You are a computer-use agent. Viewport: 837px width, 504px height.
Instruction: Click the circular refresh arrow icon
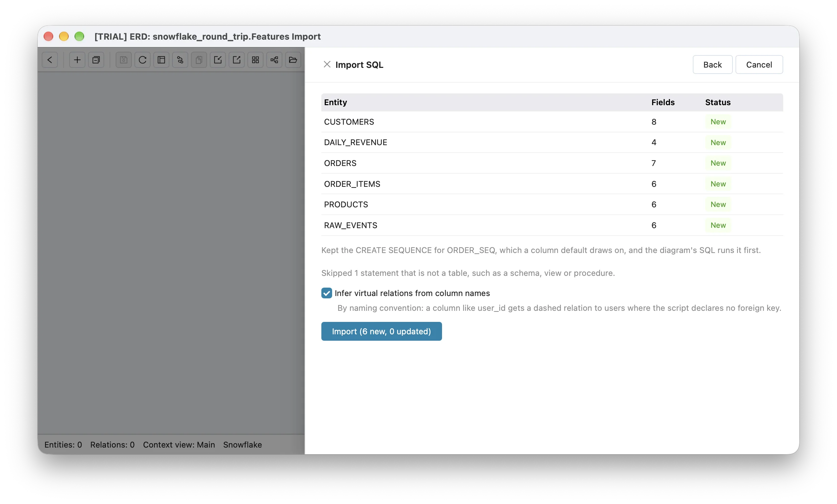pyautogui.click(x=142, y=60)
